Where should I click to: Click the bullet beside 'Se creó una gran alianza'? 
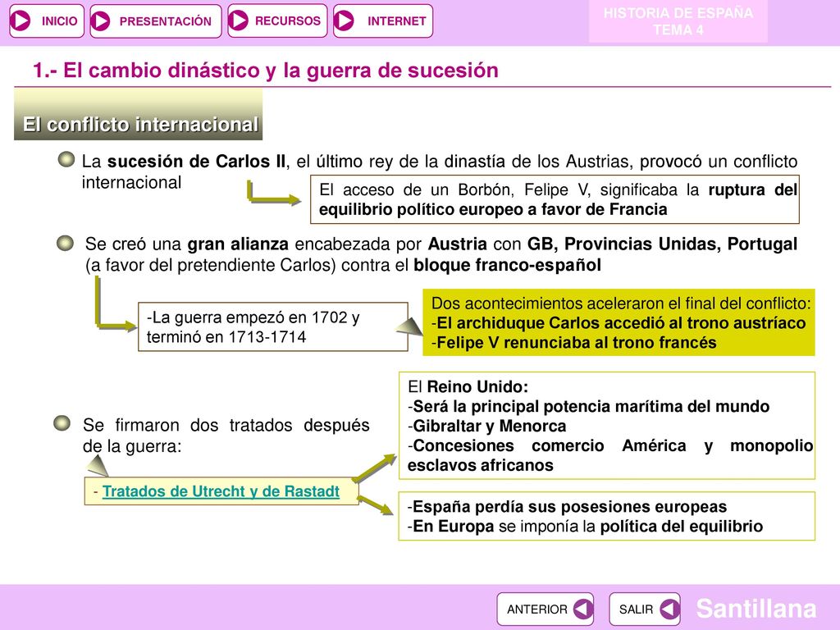pos(66,243)
